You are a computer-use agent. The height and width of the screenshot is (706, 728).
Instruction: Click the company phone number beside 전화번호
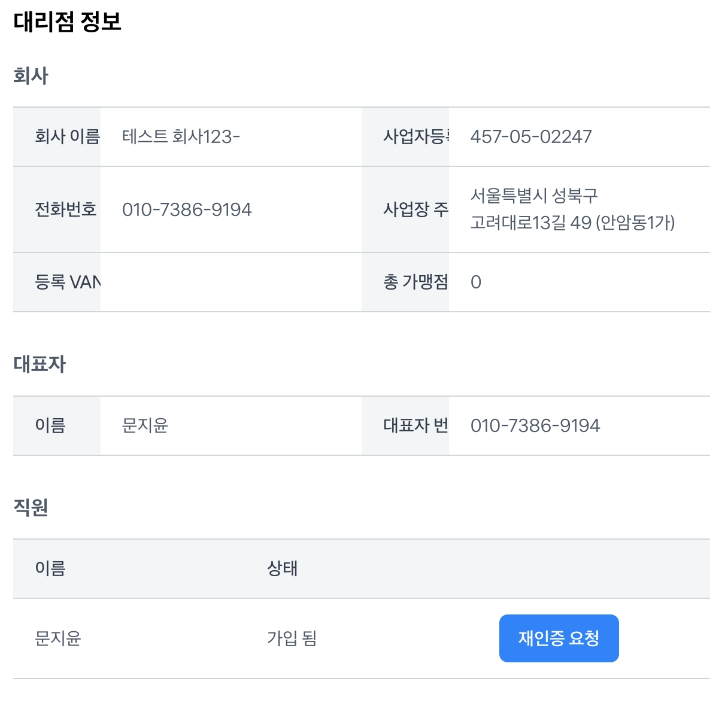click(x=187, y=209)
